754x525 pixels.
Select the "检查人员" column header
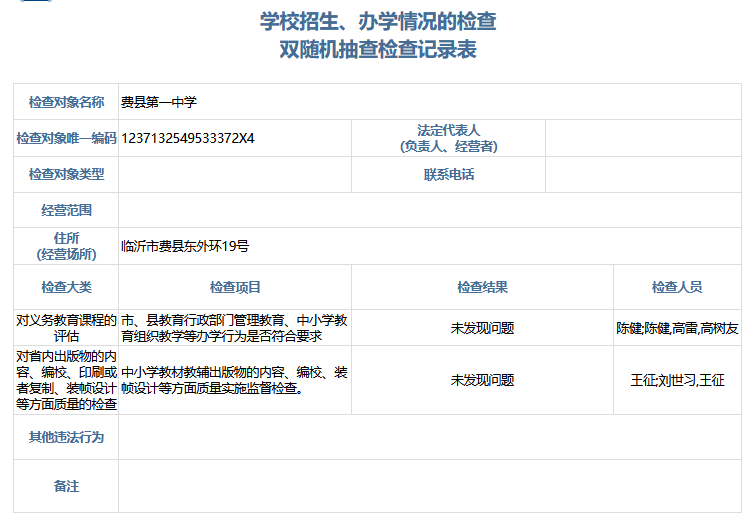tap(677, 287)
